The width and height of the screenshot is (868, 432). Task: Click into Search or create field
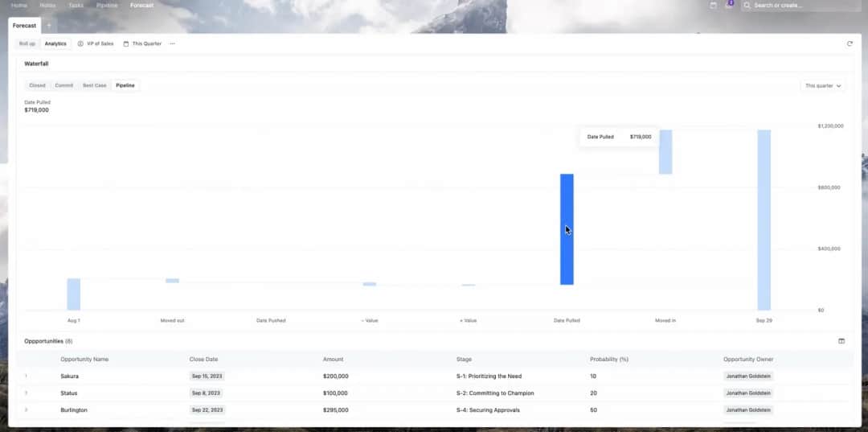(x=801, y=5)
